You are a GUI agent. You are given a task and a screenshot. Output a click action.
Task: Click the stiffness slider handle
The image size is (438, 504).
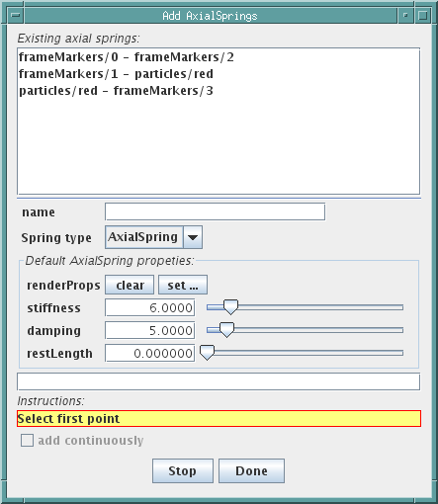point(230,307)
